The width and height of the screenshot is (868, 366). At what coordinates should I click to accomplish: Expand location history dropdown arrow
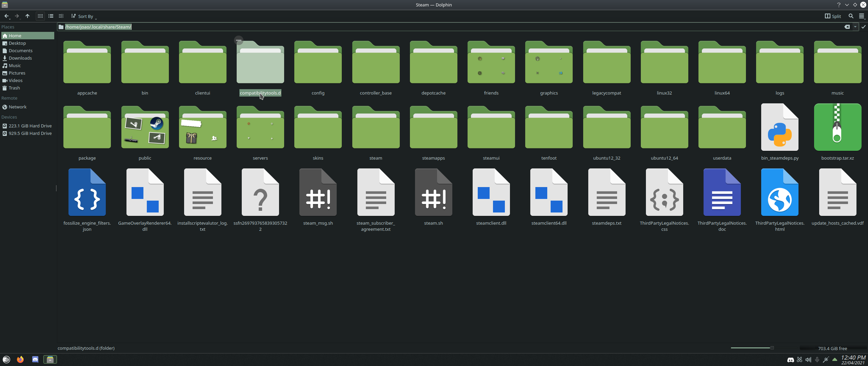tap(855, 27)
